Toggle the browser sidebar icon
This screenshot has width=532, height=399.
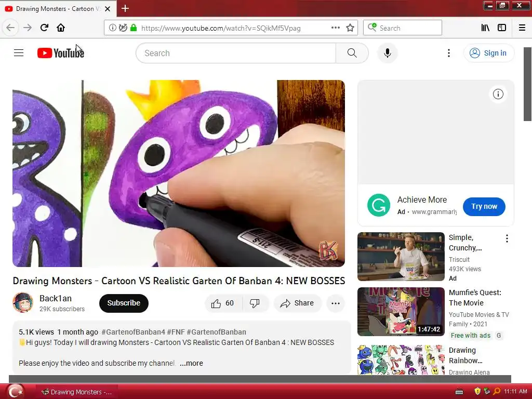click(x=502, y=28)
